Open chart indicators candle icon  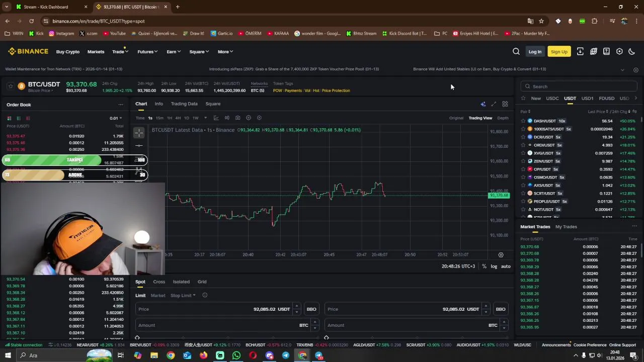pos(227,118)
